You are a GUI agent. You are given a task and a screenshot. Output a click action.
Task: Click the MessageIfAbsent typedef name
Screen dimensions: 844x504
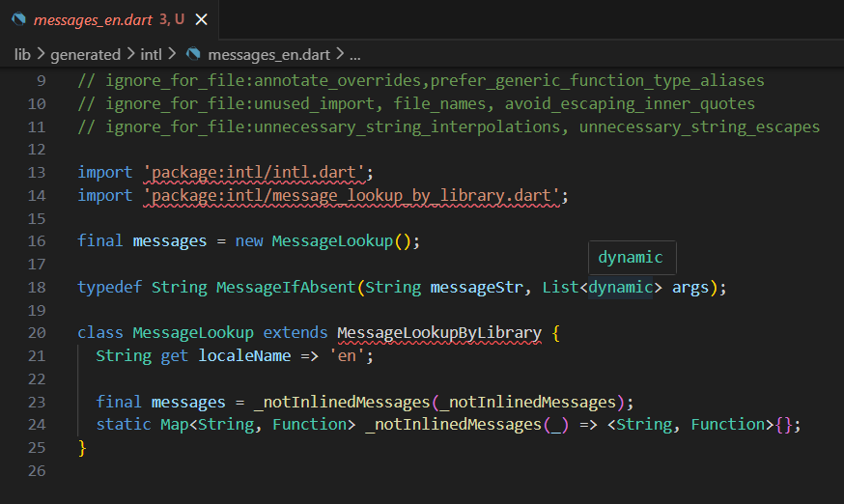(286, 287)
